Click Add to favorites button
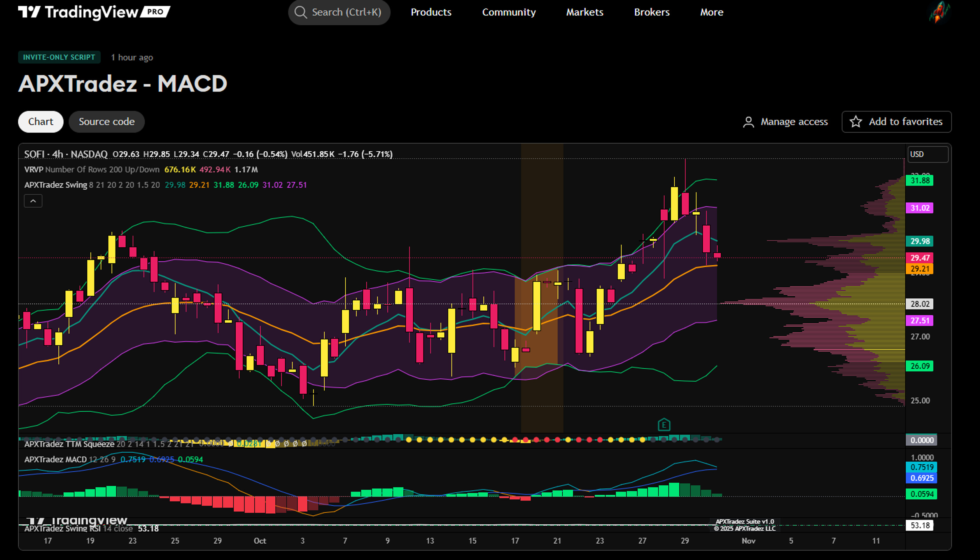980x560 pixels. pos(896,122)
